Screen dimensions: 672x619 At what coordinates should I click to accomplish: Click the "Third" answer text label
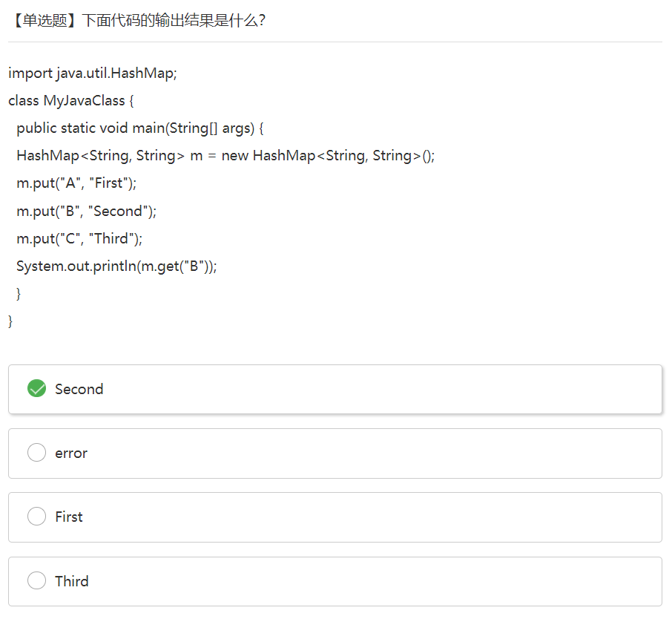[x=71, y=581]
